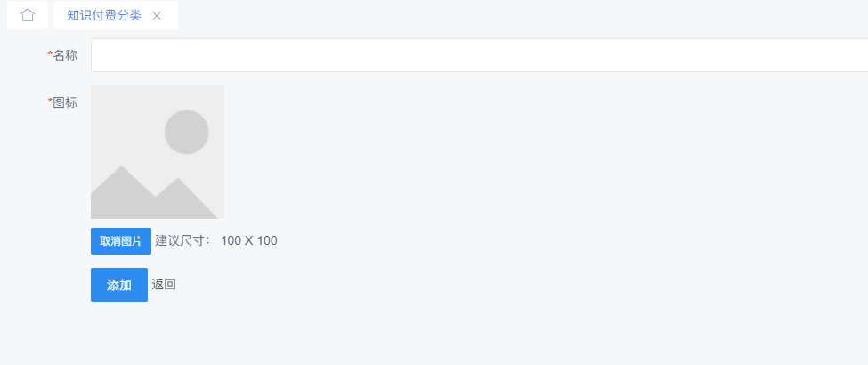Select the sun circle in placeholder image
Image resolution: width=868 pixels, height=365 pixels.
[x=186, y=132]
